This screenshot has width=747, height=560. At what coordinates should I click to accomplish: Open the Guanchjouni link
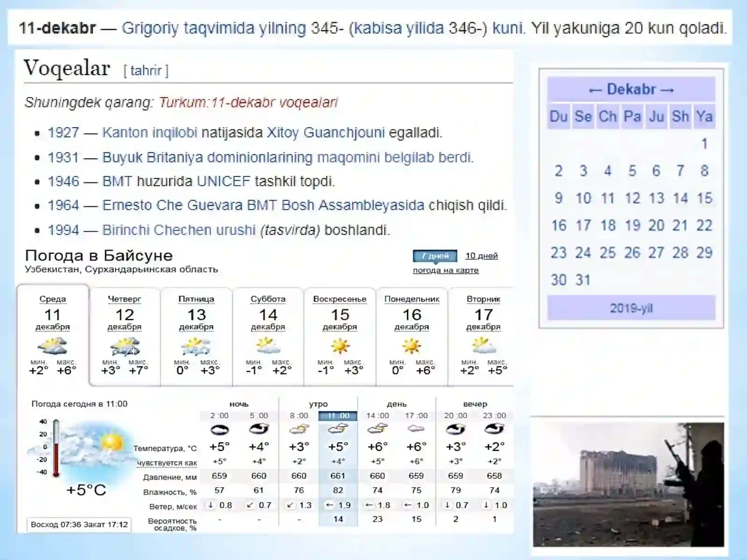(x=344, y=133)
